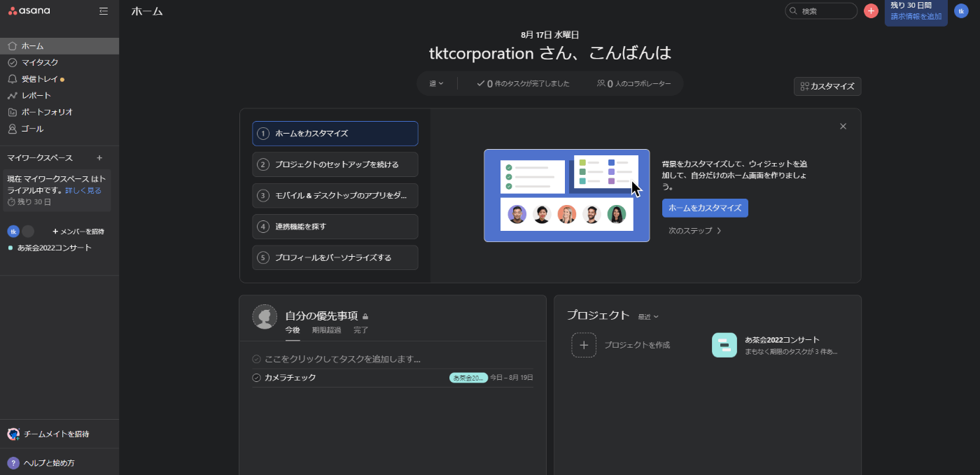Image resolution: width=980 pixels, height=475 pixels.
Task: Select step 1 ホームをカスタマイズ
Action: (335, 134)
